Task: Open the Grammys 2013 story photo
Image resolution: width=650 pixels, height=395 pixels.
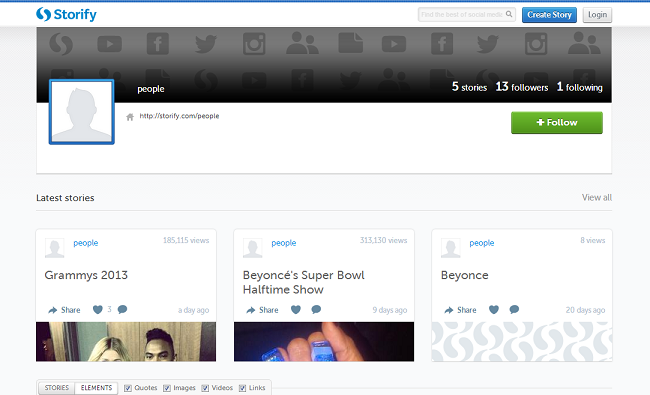Action: pos(126,342)
